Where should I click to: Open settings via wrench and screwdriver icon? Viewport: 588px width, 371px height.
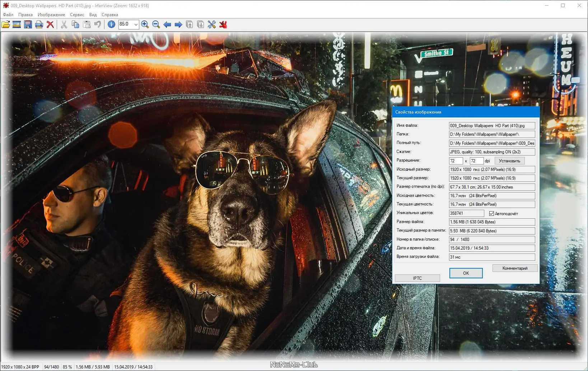coord(212,24)
